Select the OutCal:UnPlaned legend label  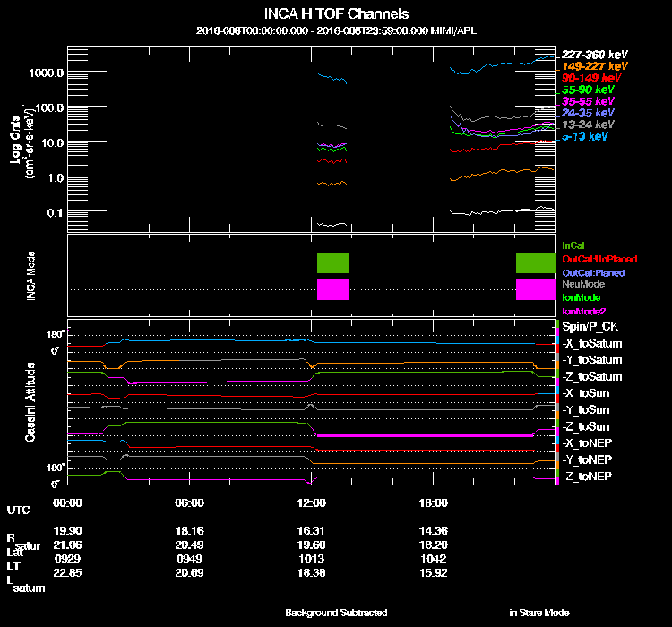click(x=593, y=259)
